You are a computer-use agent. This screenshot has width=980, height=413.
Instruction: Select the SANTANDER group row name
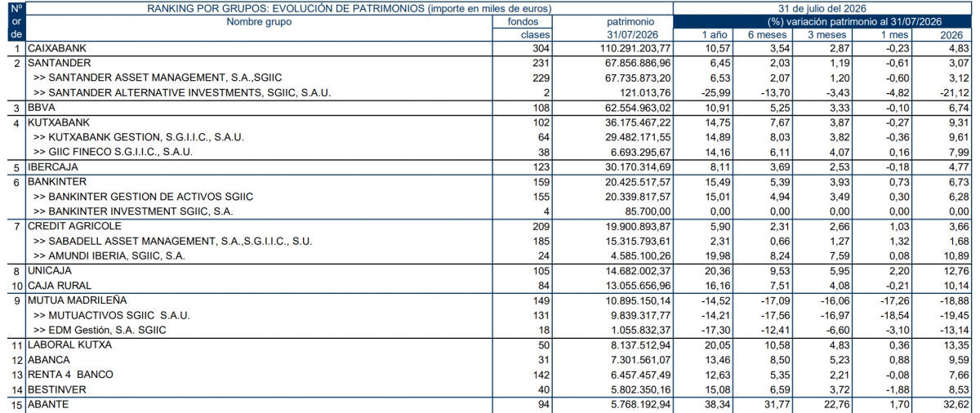[59, 63]
